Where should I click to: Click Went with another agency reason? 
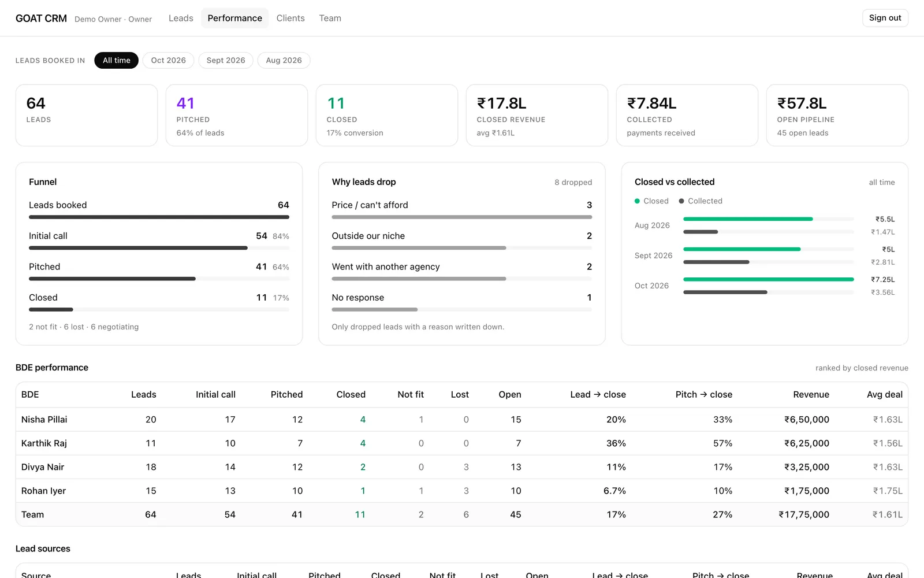462,271
